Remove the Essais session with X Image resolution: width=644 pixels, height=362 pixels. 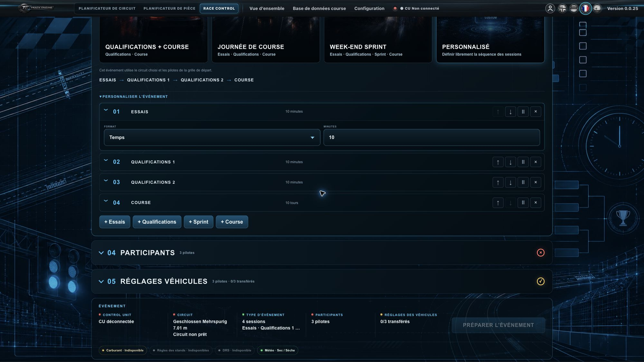pyautogui.click(x=535, y=112)
